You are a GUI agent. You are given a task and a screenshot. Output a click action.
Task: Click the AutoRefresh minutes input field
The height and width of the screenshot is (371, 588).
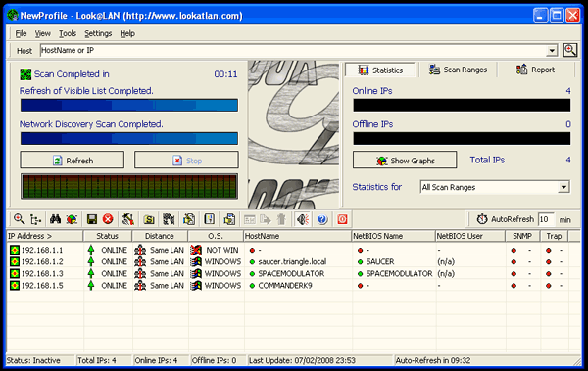(545, 219)
